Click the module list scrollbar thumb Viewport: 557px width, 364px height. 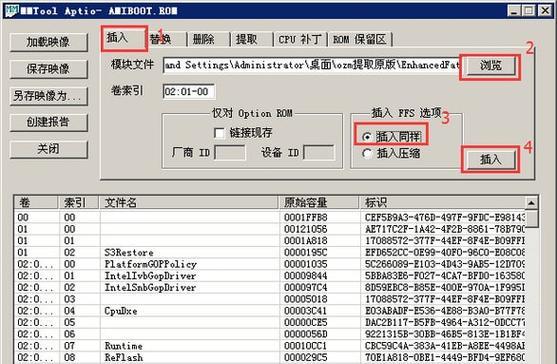pos(532,219)
